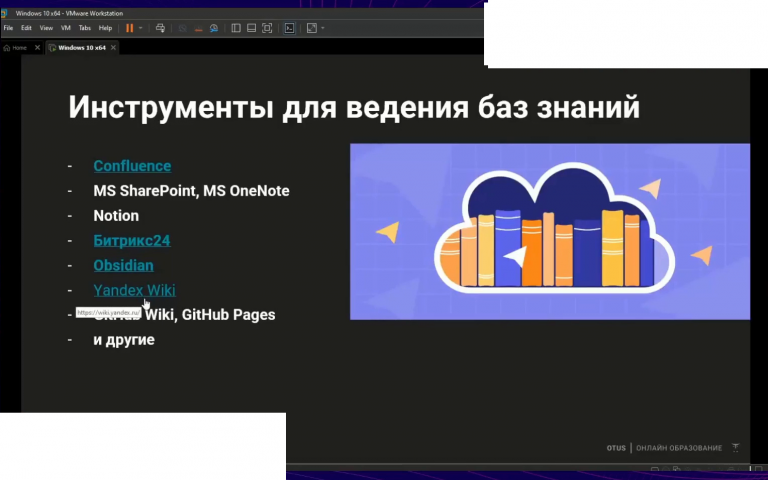Click the Home tab house icon
Viewport: 768px width, 480px height.
point(6,48)
